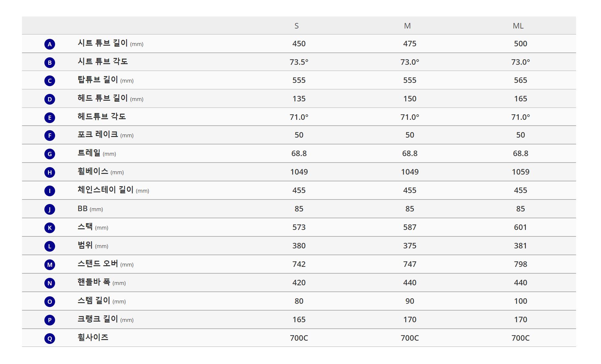Click the blue circle icon A
This screenshot has height=364, width=601.
(x=50, y=44)
